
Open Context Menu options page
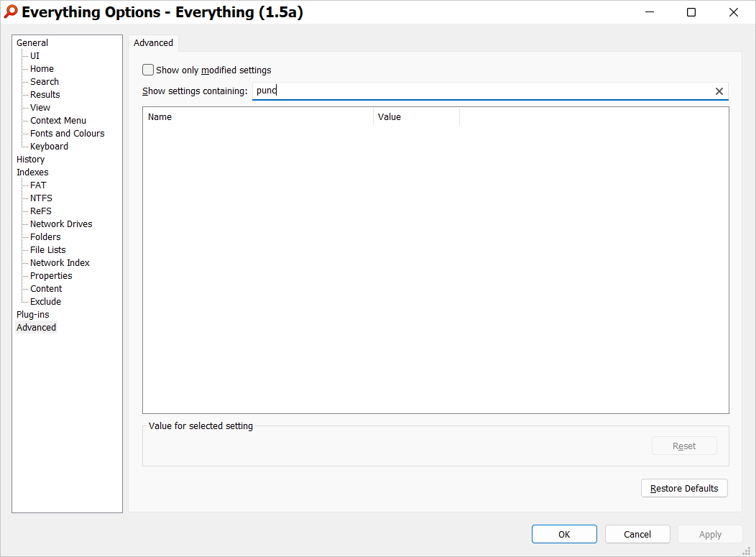tap(58, 121)
